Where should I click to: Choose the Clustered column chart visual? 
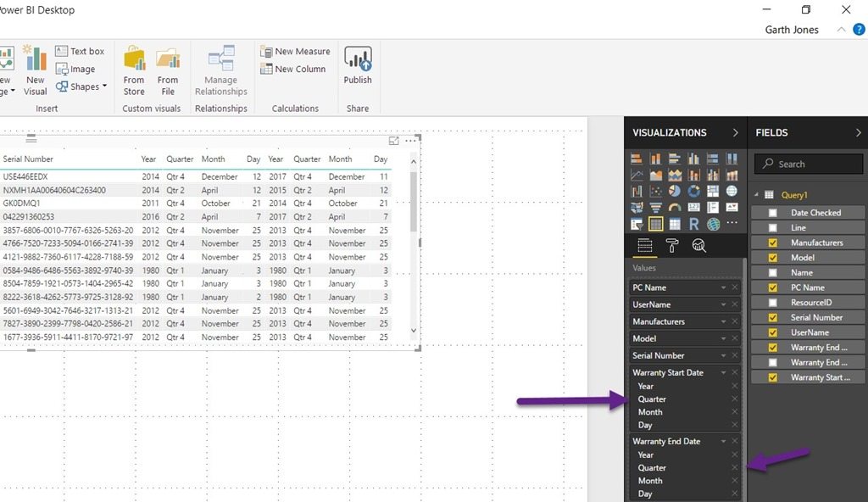[x=693, y=159]
